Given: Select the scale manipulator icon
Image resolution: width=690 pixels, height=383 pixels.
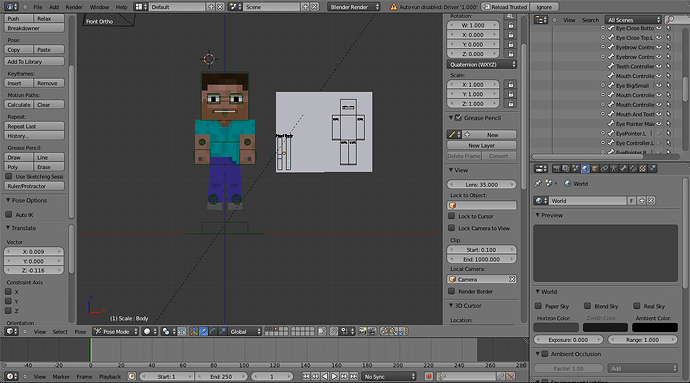Looking at the screenshot, I should pos(222,331).
